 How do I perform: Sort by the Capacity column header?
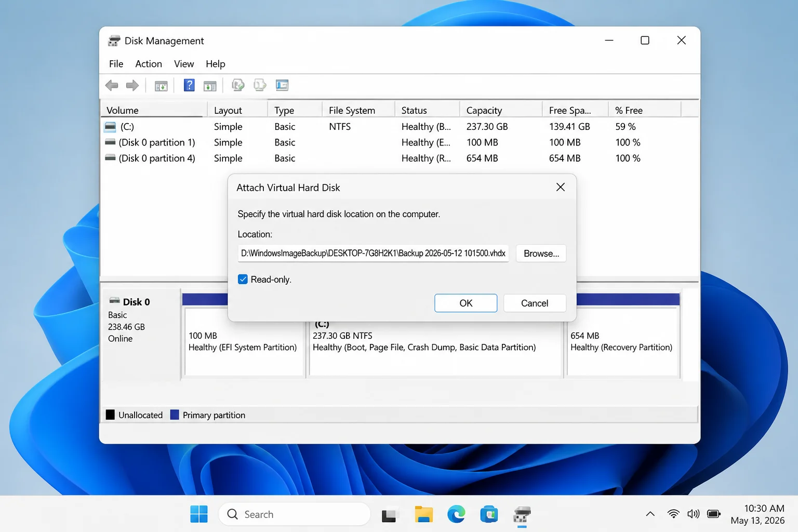point(501,110)
